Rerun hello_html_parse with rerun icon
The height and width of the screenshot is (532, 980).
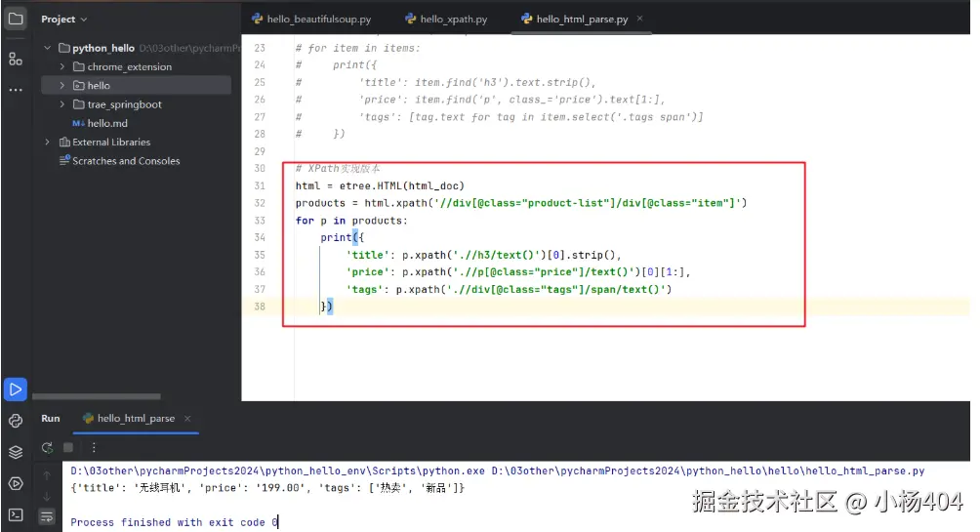coord(47,448)
